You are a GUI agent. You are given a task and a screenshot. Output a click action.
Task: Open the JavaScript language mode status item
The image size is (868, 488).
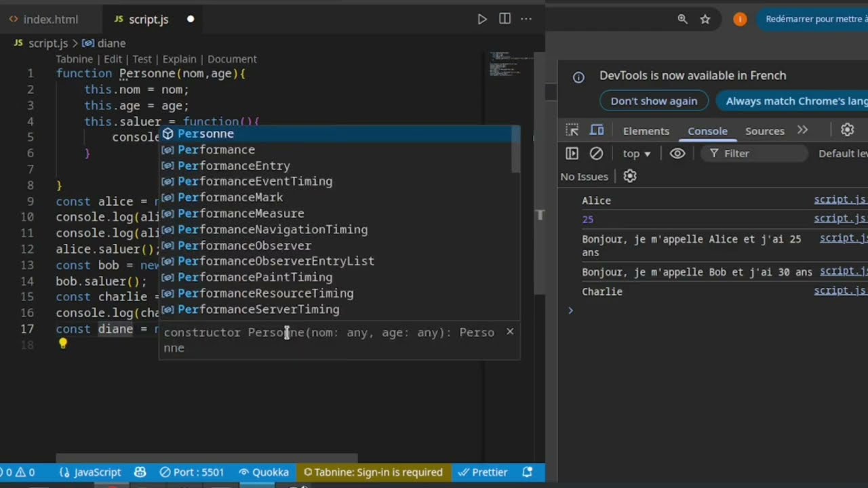pyautogui.click(x=90, y=472)
